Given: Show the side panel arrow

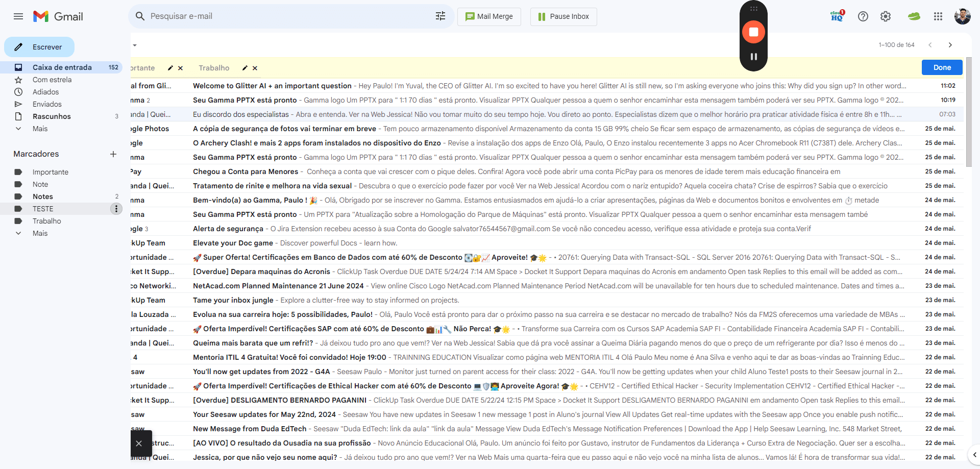Looking at the screenshot, I should [x=974, y=454].
